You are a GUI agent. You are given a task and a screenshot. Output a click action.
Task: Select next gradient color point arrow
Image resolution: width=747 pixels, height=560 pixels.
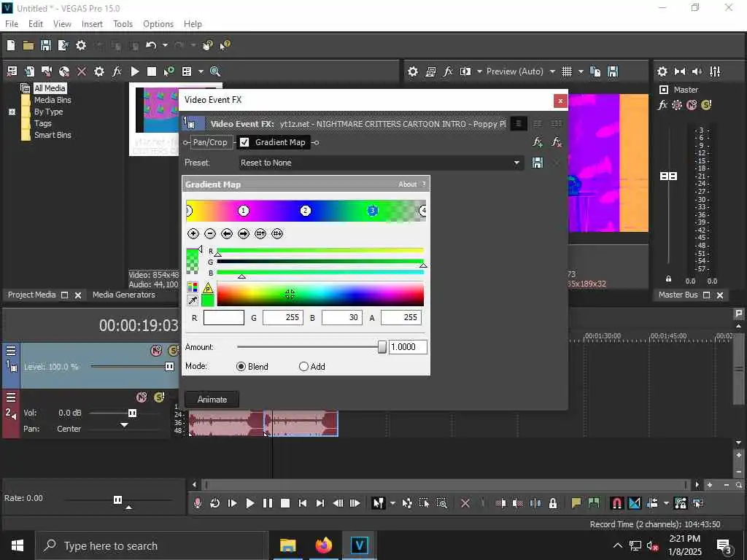pyautogui.click(x=244, y=233)
